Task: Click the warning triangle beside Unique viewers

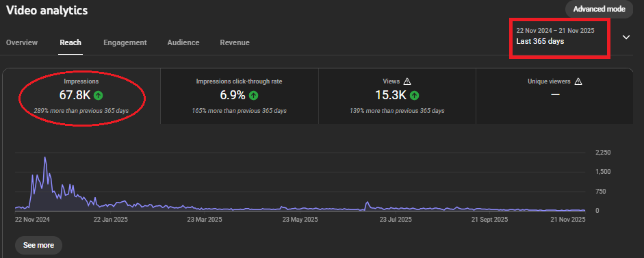Action: 578,81
